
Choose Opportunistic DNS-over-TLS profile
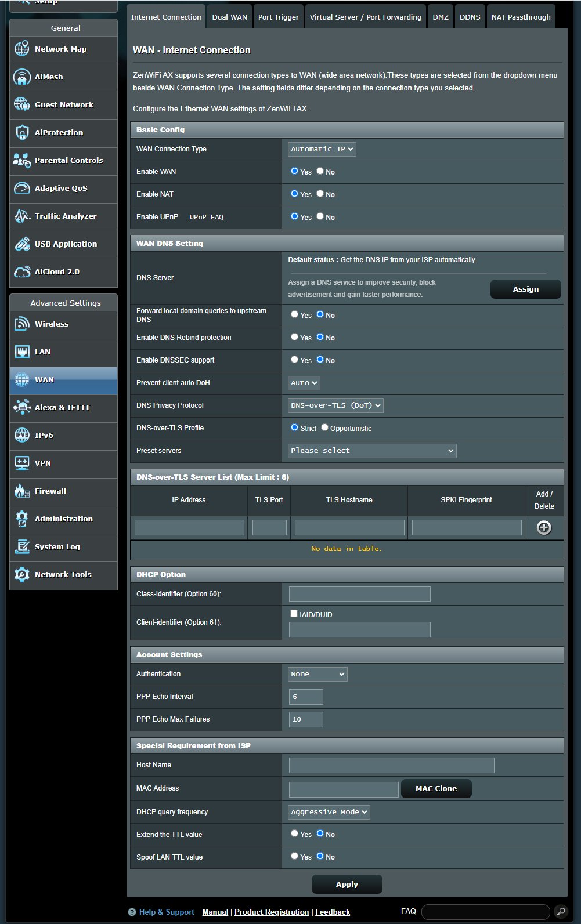coord(324,427)
